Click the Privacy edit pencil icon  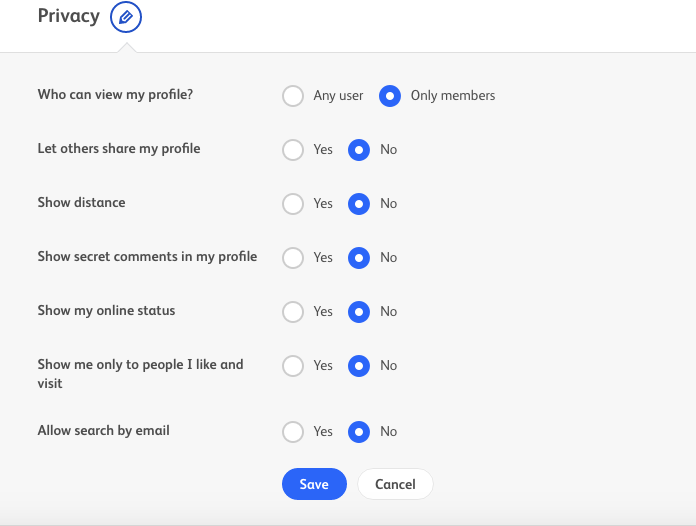click(126, 17)
